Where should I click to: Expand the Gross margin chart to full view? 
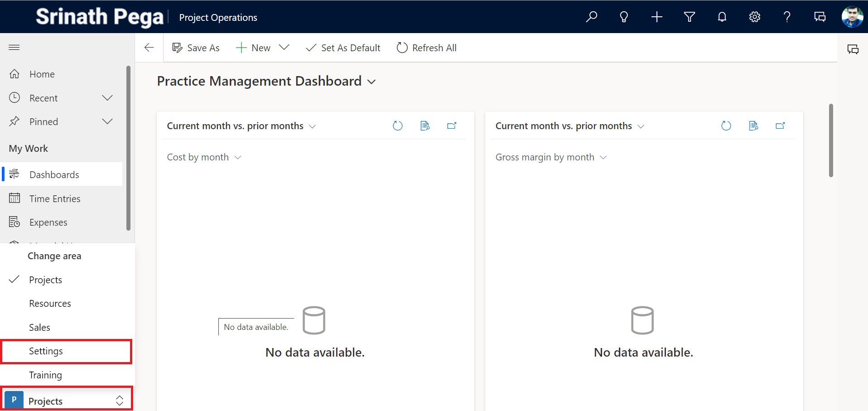click(x=780, y=126)
